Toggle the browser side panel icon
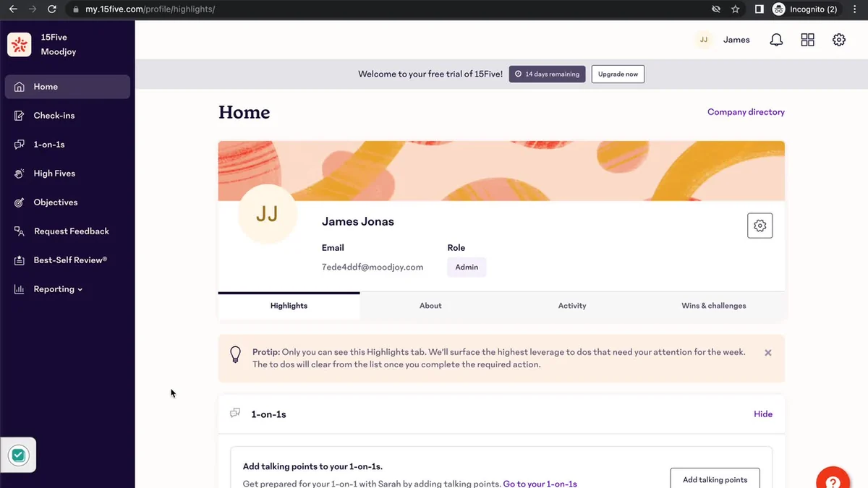The image size is (868, 488). pos(759,9)
